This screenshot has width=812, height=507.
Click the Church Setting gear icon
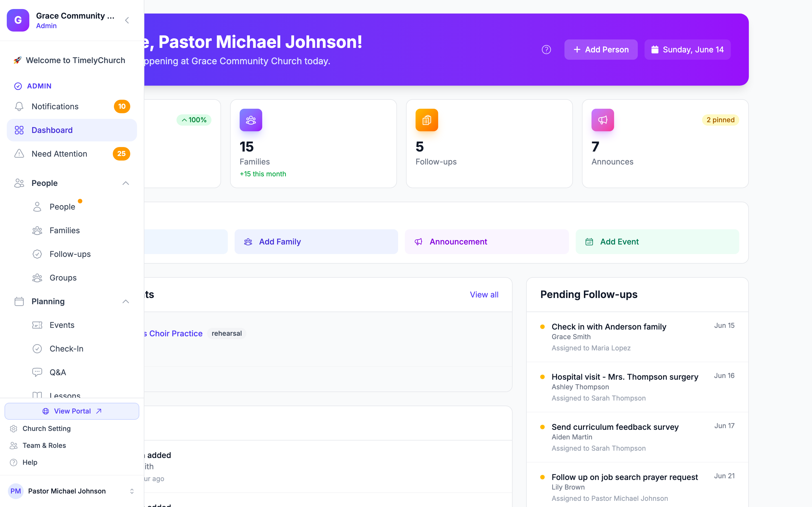coord(14,428)
